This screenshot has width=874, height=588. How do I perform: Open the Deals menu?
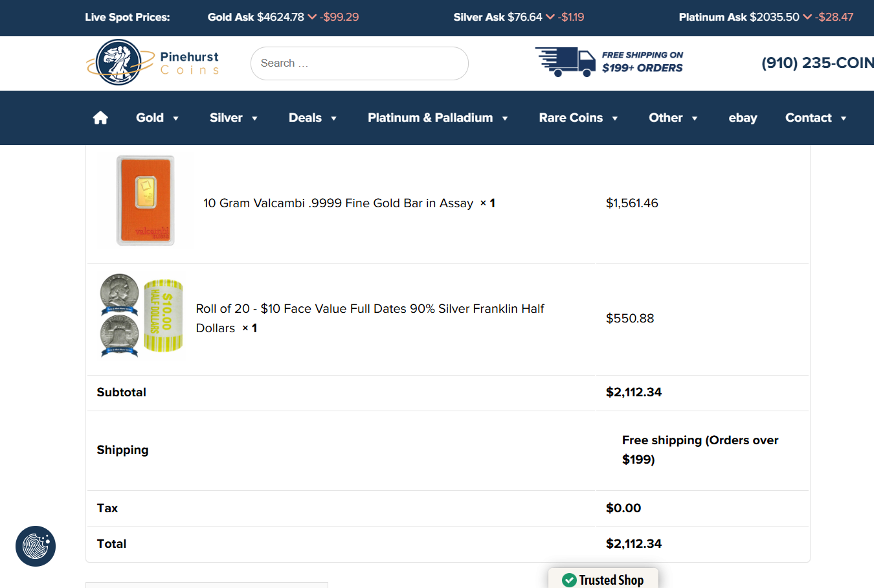313,118
